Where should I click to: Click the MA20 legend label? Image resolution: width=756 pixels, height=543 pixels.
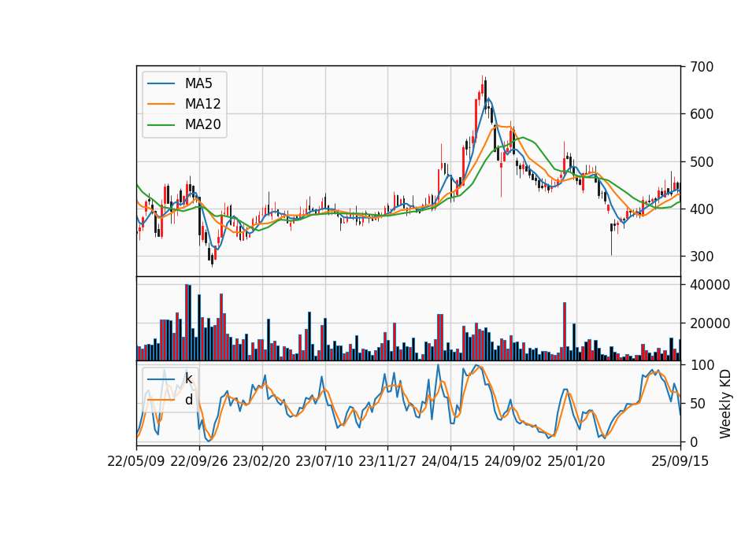(202, 125)
